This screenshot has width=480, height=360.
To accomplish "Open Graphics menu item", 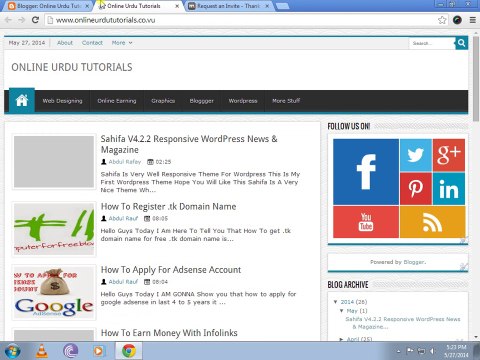I will (163, 101).
